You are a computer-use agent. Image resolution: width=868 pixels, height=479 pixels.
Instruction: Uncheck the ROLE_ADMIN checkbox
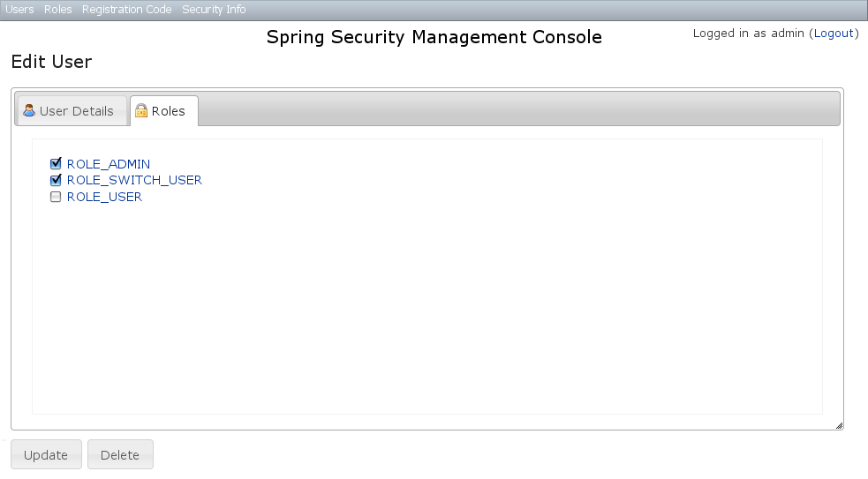(56, 164)
